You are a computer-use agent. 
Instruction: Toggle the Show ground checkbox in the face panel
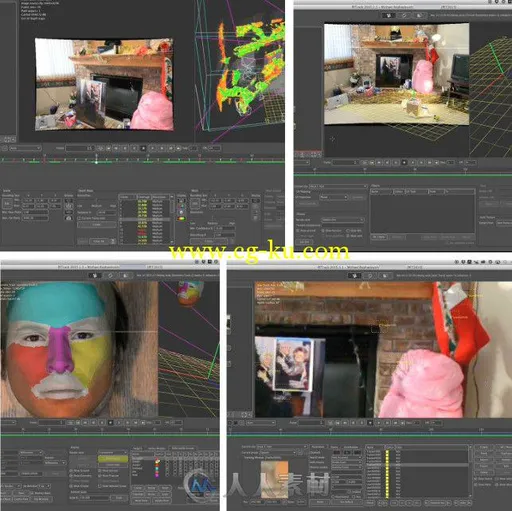[x=71, y=470]
